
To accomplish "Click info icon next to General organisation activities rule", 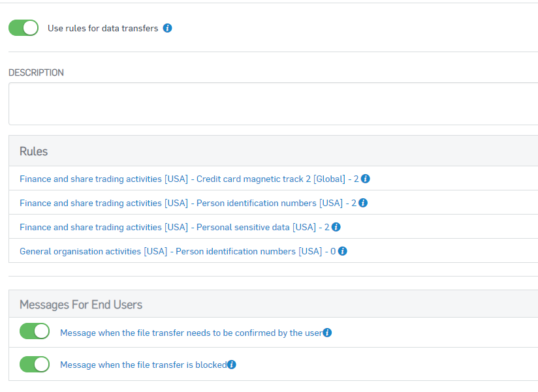I will [x=342, y=251].
